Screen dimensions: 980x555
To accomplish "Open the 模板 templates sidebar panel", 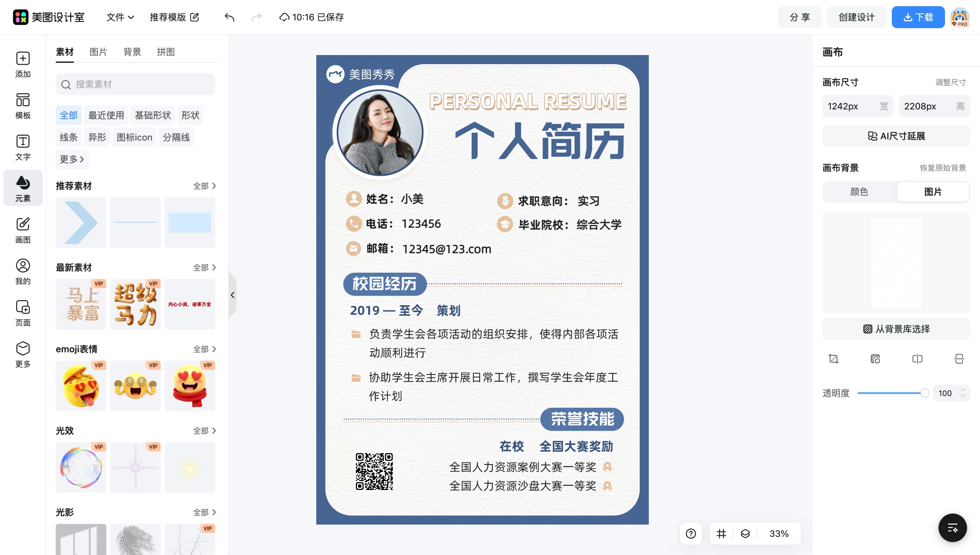I will 23,106.
